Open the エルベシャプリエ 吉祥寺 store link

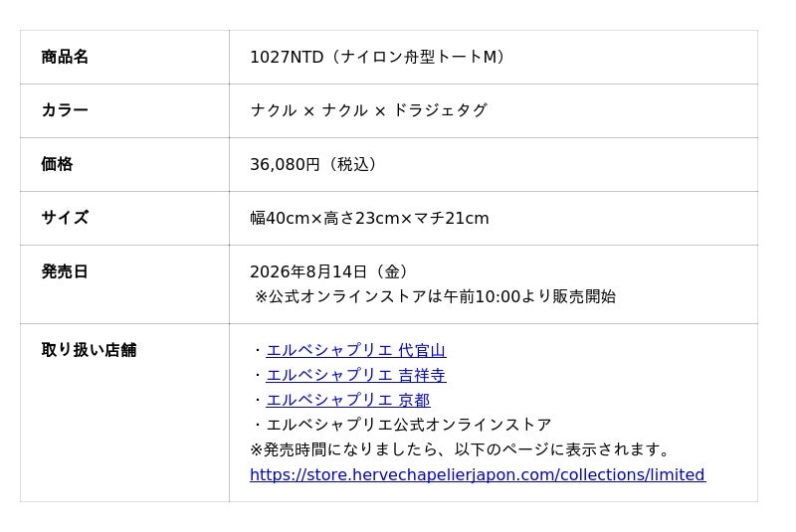click(356, 375)
